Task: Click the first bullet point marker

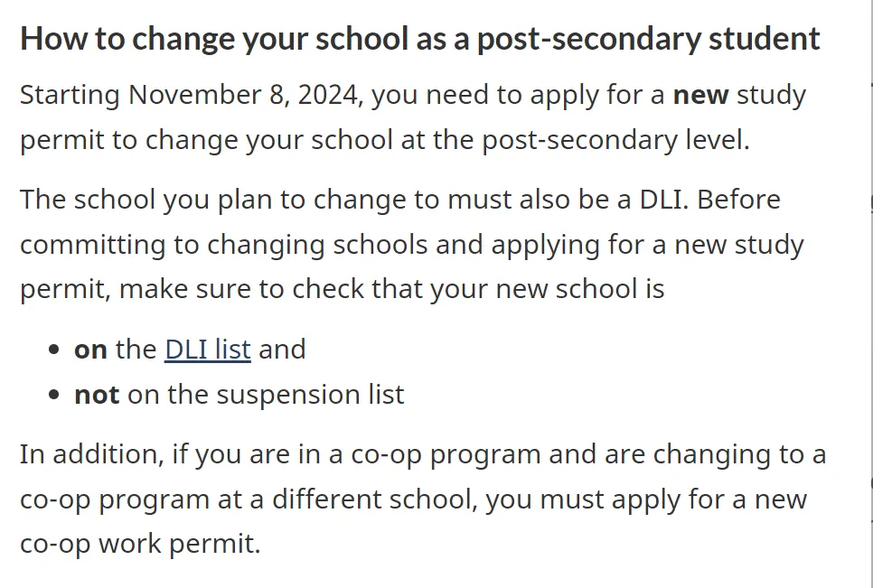Action: (54, 350)
